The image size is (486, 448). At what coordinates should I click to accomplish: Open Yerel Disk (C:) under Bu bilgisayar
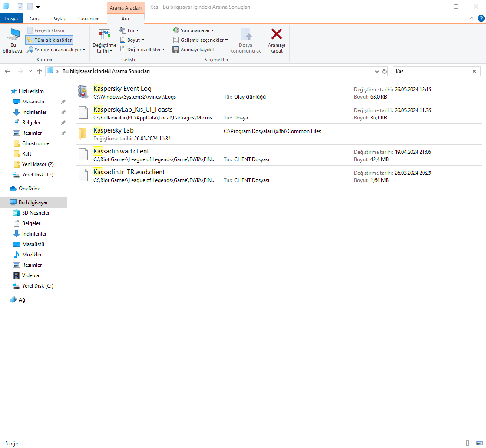[37, 286]
